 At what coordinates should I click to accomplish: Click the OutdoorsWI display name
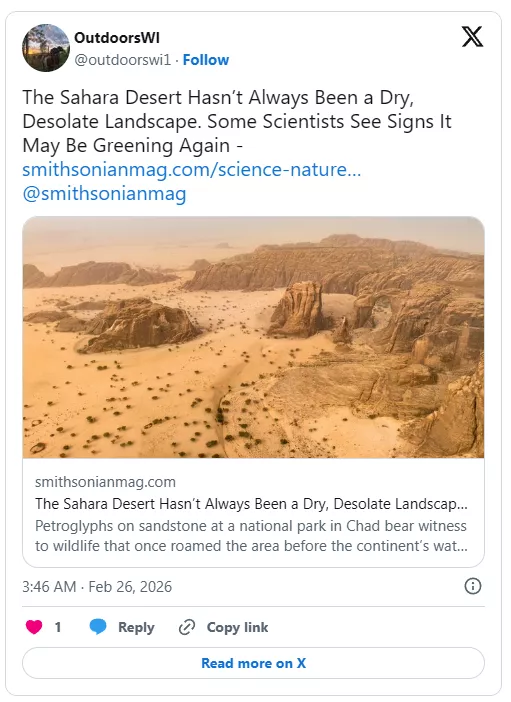coord(117,38)
